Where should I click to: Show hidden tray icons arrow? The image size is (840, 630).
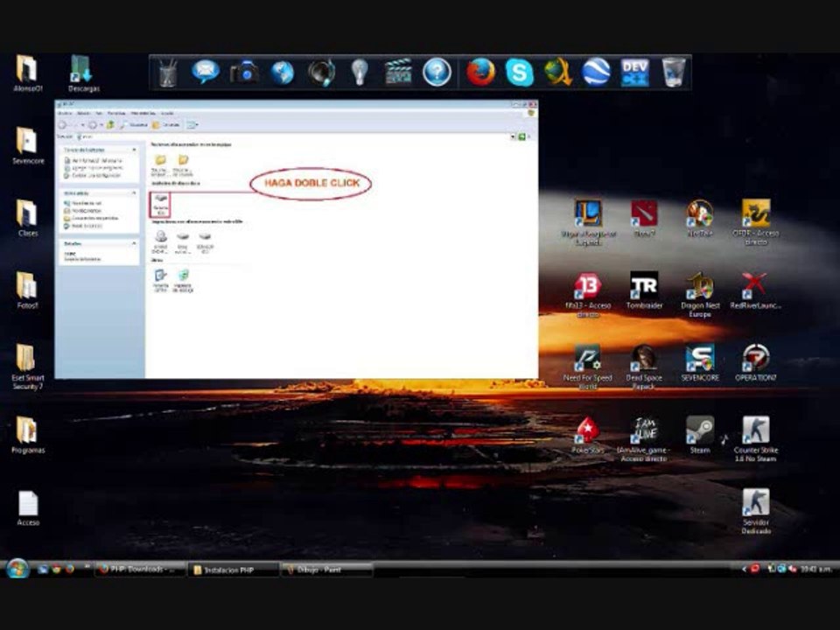click(744, 569)
